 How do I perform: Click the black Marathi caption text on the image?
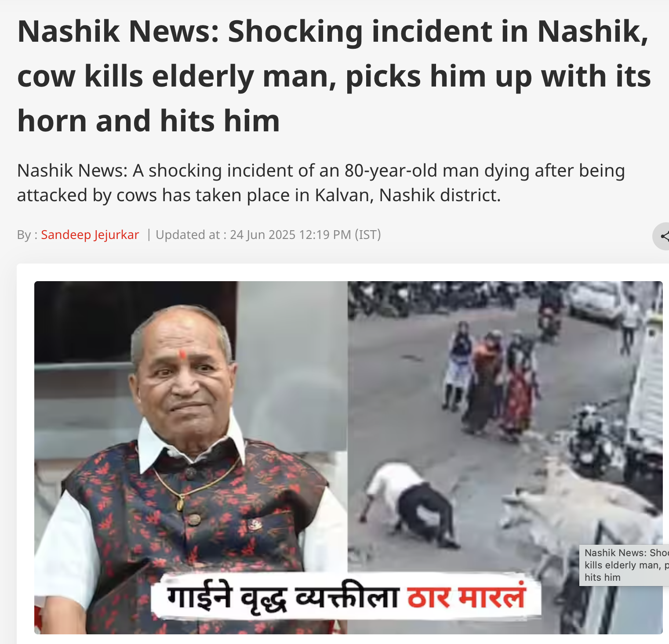[x=283, y=598]
